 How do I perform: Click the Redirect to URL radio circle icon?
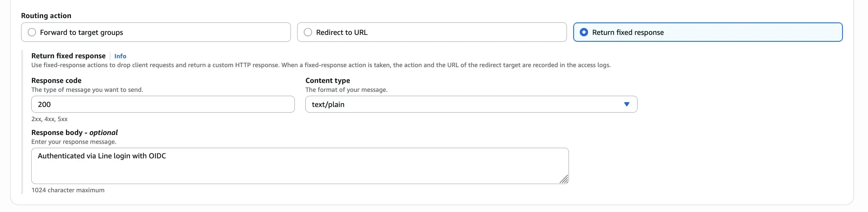308,32
